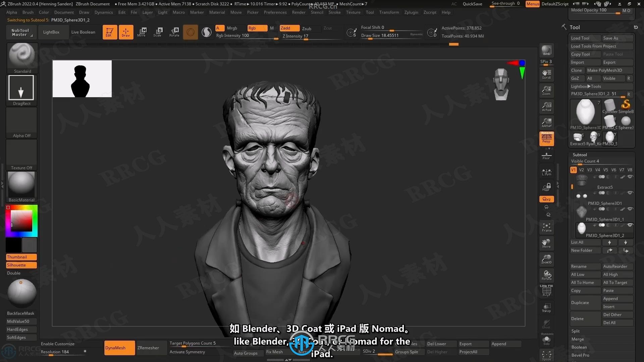The height and width of the screenshot is (362, 644).
Task: Open the Texture Off selector
Action: 21,155
